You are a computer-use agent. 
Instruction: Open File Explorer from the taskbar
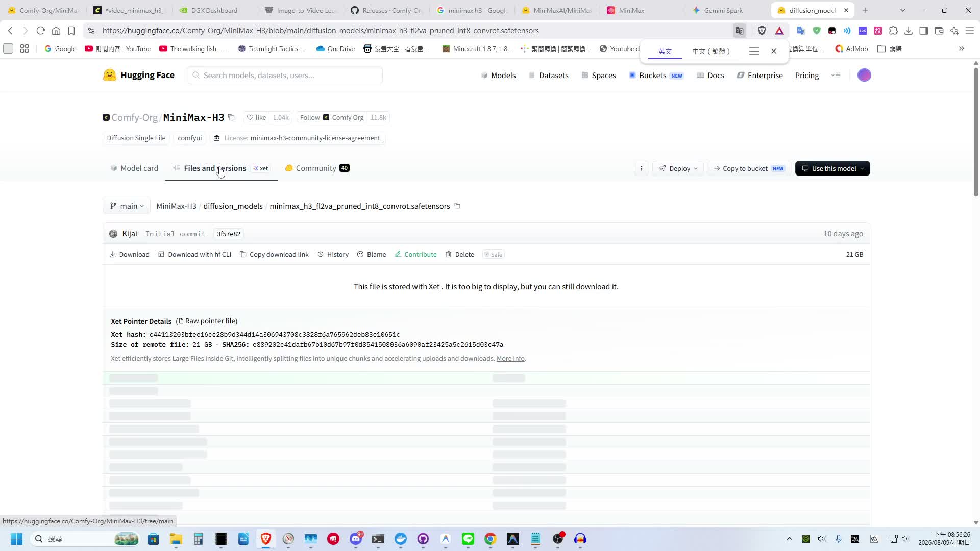pos(176,539)
